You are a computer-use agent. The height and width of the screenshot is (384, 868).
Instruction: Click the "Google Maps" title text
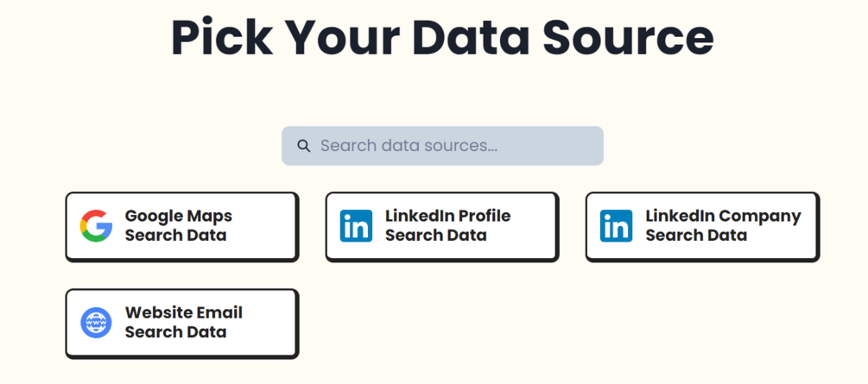[x=179, y=216]
